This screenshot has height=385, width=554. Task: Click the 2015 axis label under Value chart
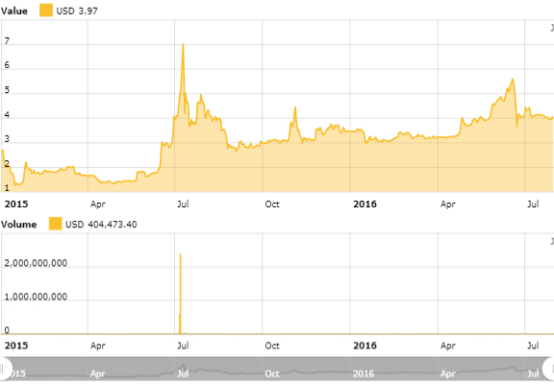point(16,204)
